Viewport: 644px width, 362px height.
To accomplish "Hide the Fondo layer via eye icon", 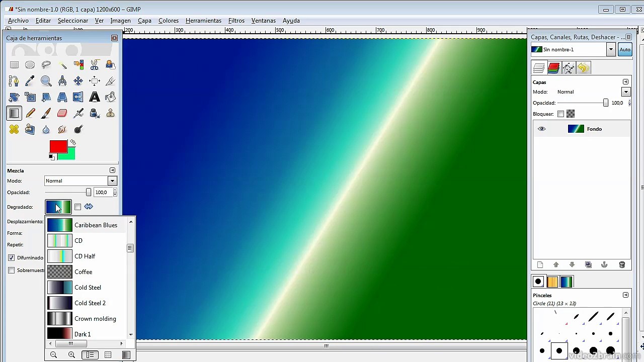I will [x=541, y=129].
